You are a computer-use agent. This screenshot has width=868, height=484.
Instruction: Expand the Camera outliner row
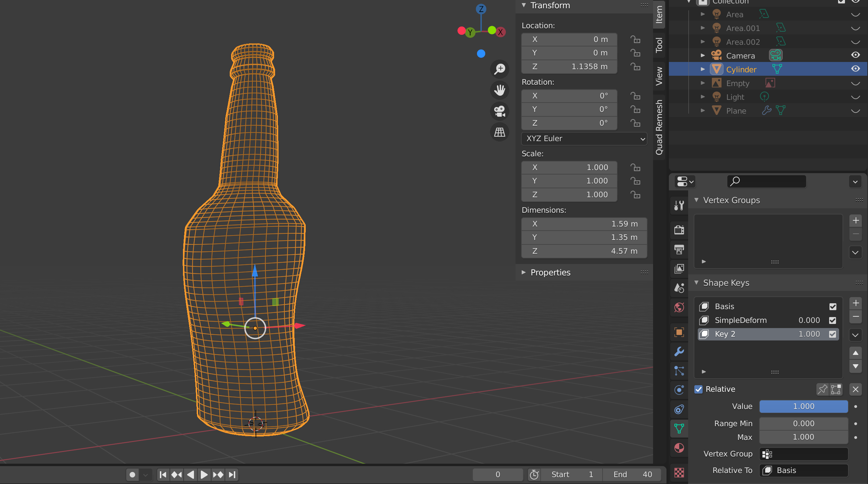coord(703,55)
